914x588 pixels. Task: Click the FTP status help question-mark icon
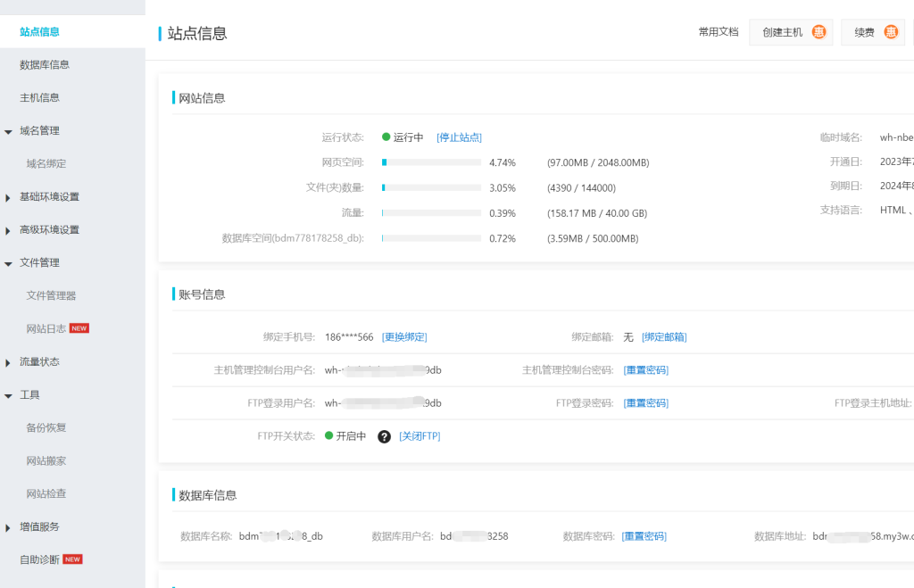click(384, 436)
